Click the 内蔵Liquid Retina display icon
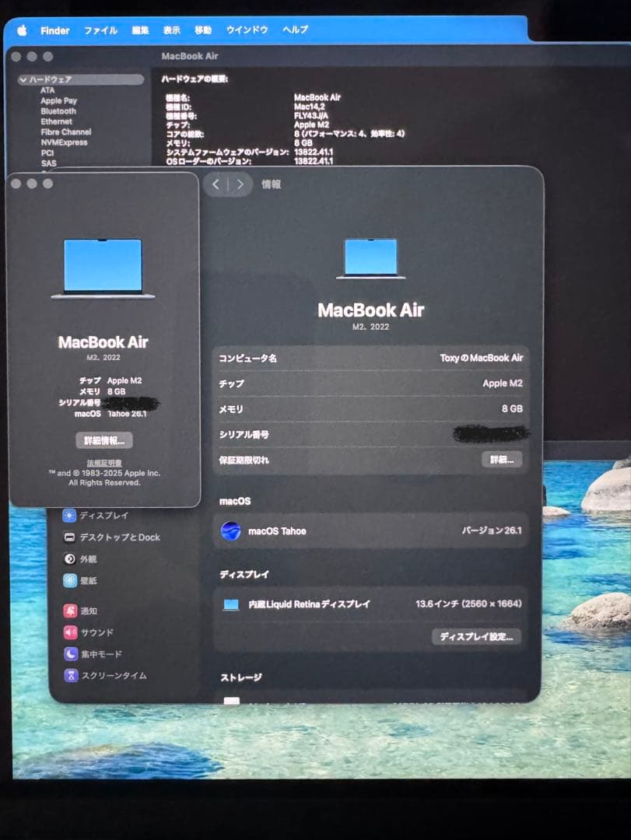This screenshot has height=840, width=631. [233, 604]
